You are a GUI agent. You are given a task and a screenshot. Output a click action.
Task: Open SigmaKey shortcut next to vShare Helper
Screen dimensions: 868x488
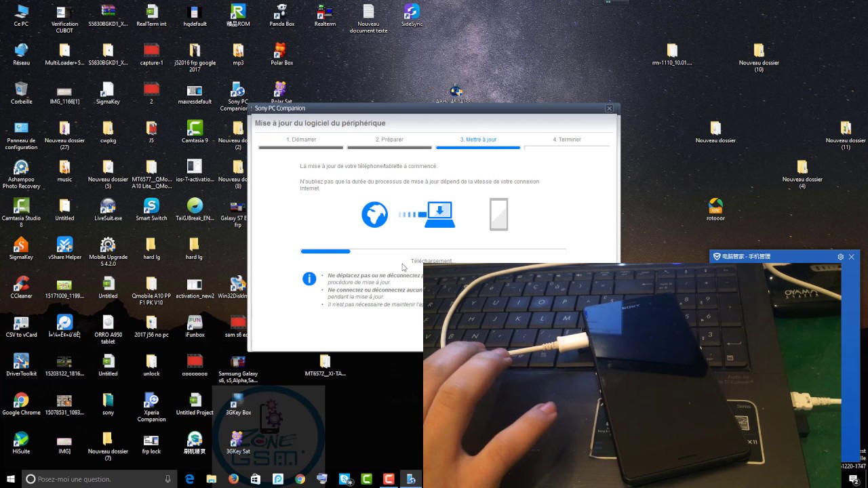(21, 248)
